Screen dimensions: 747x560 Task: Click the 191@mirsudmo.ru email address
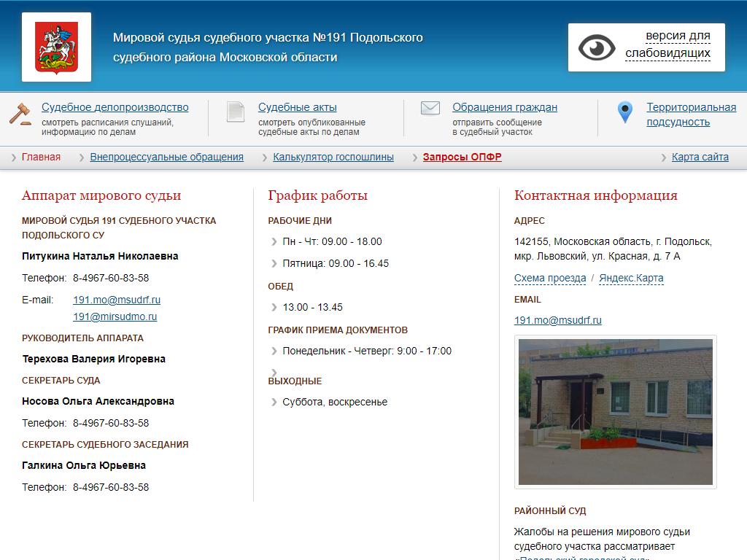[x=115, y=316]
